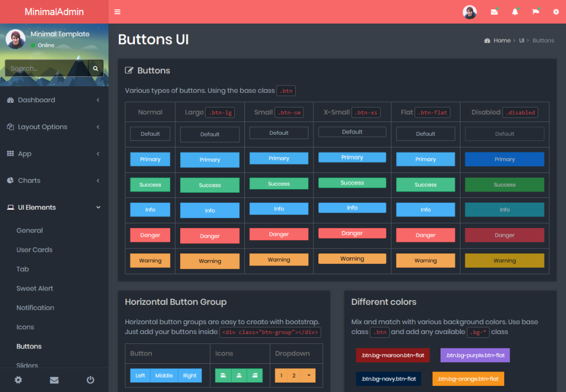The width and height of the screenshot is (566, 392).
Task: Click the Charts pie icon in sidebar
Action: pyautogui.click(x=11, y=181)
